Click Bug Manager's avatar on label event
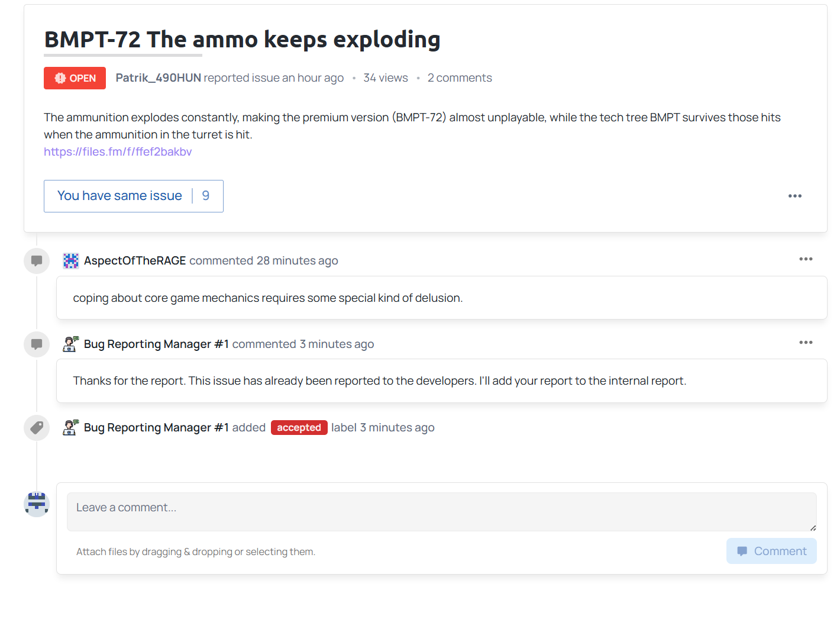 point(71,427)
